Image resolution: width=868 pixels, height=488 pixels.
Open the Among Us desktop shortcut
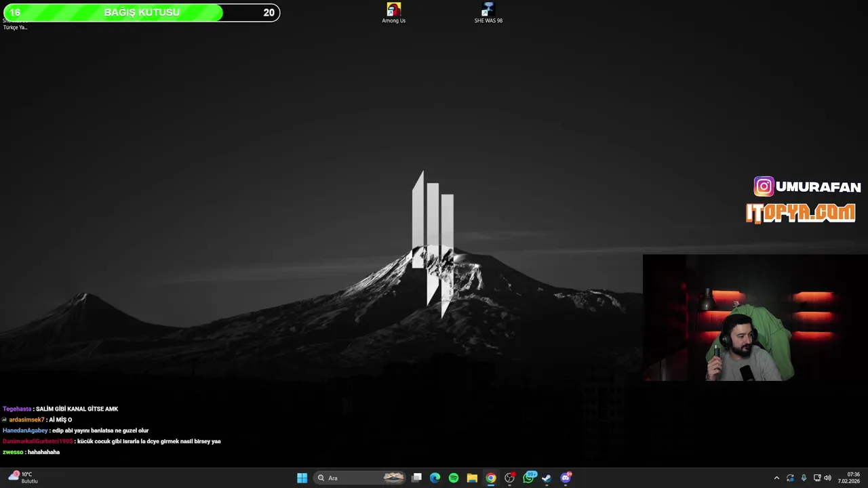(x=393, y=13)
